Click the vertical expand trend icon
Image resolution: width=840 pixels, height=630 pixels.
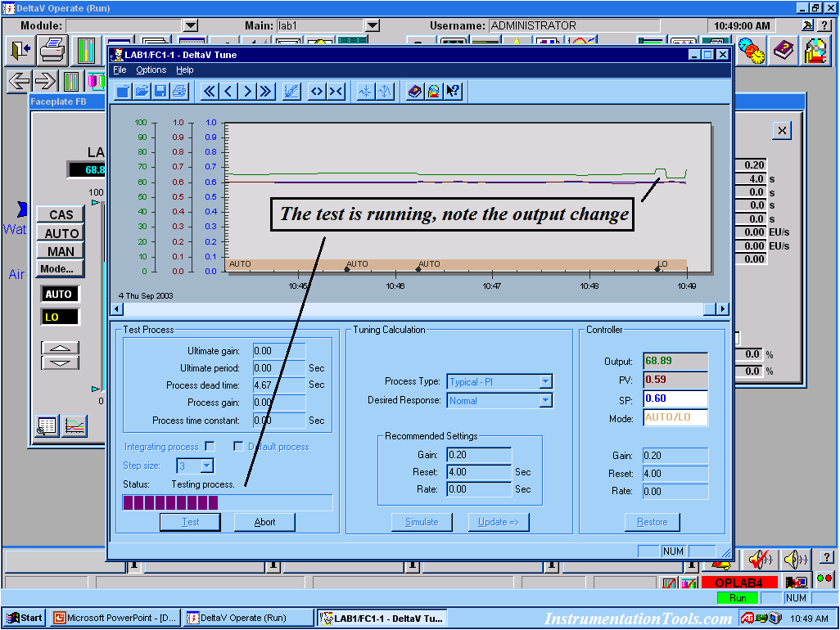(x=385, y=92)
